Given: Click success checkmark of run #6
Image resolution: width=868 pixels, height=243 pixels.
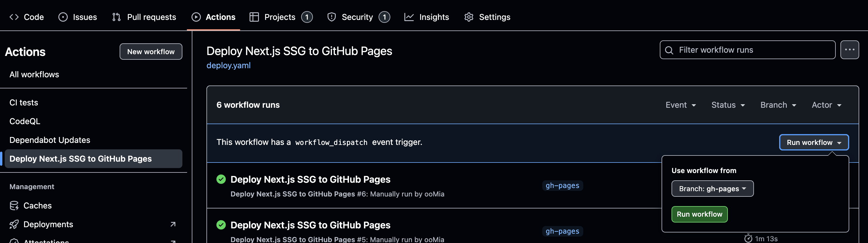Looking at the screenshot, I should 221,179.
